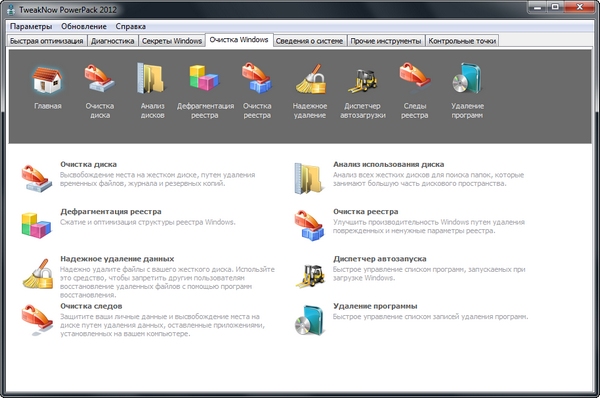The height and width of the screenshot is (398, 600).
Task: Switch to Контрольные точки tab
Action: [462, 41]
